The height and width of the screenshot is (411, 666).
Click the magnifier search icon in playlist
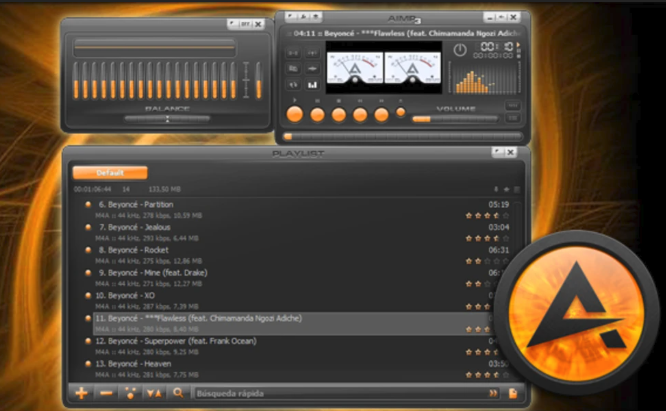pyautogui.click(x=177, y=393)
